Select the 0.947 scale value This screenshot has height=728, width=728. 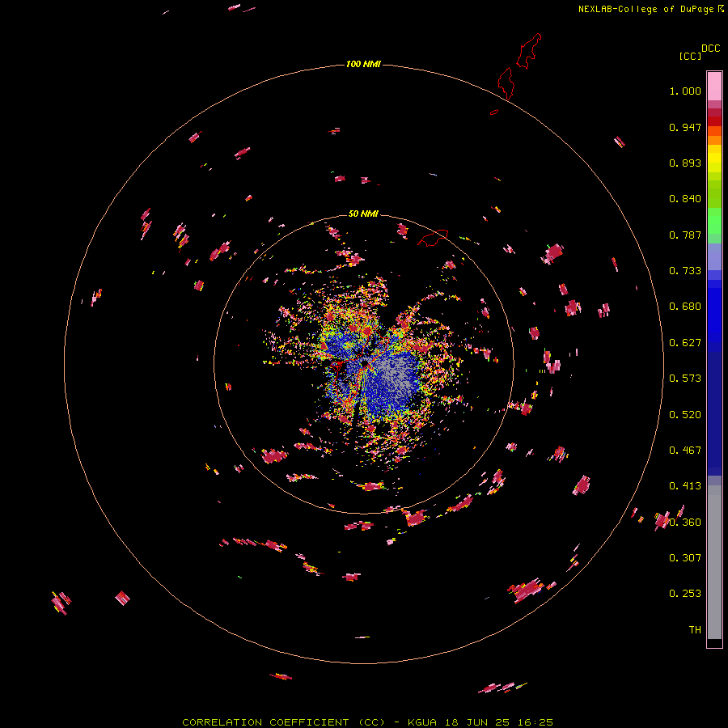click(685, 127)
